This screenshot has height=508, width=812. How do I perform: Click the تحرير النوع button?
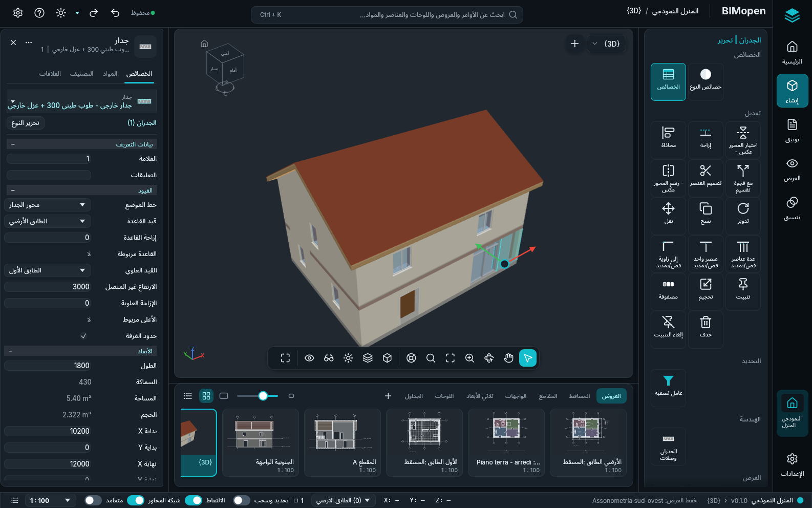26,123
